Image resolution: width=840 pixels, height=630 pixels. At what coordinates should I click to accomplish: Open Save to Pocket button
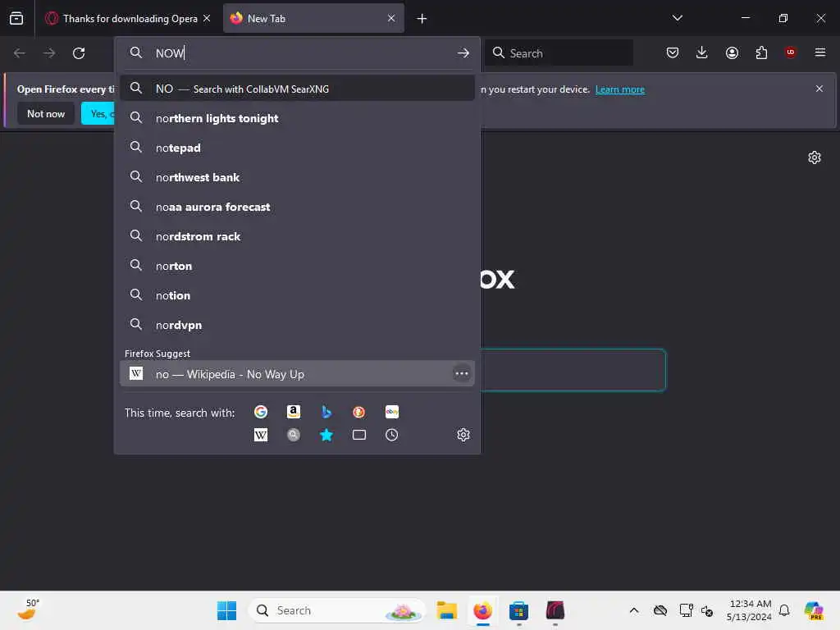[673, 52]
